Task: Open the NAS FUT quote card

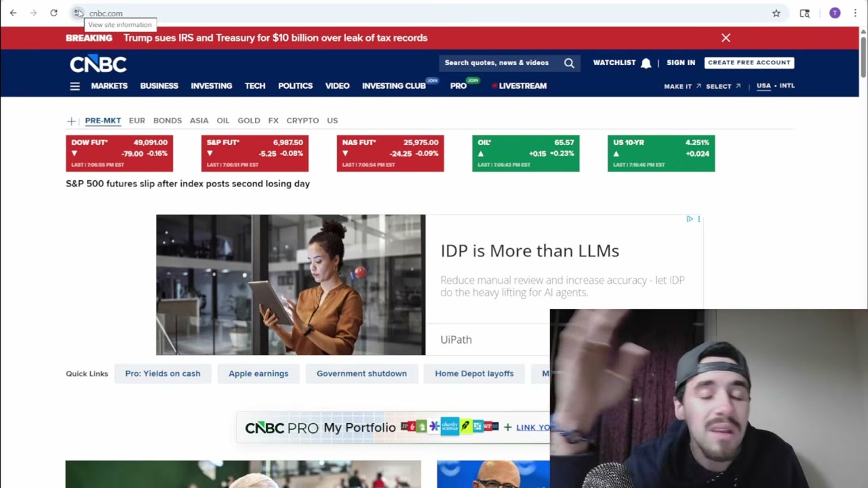Action: [x=391, y=153]
